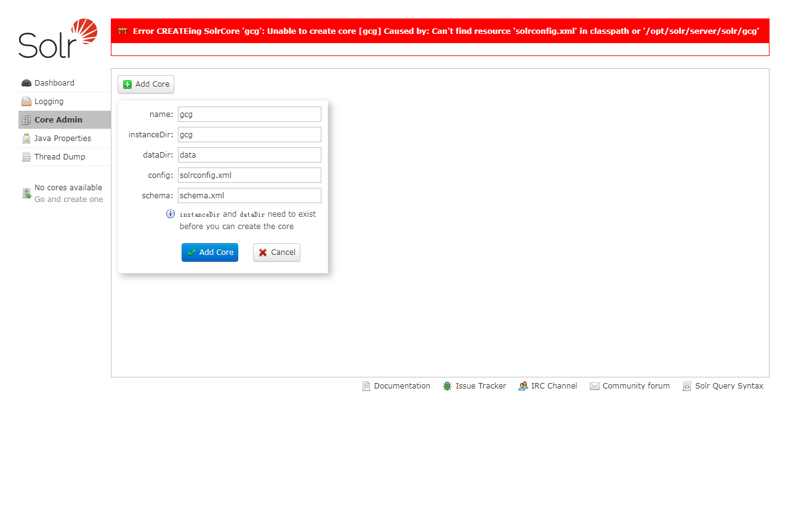Click the Community forum envelope icon
788x532 pixels.
pos(595,386)
